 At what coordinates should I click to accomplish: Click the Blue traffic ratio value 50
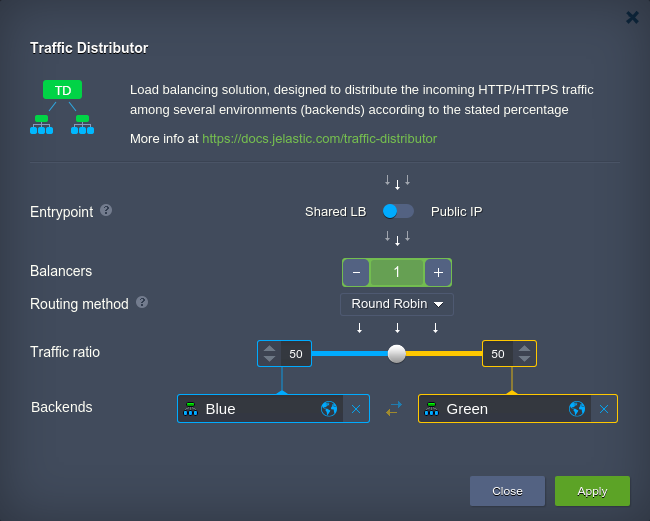[296, 354]
